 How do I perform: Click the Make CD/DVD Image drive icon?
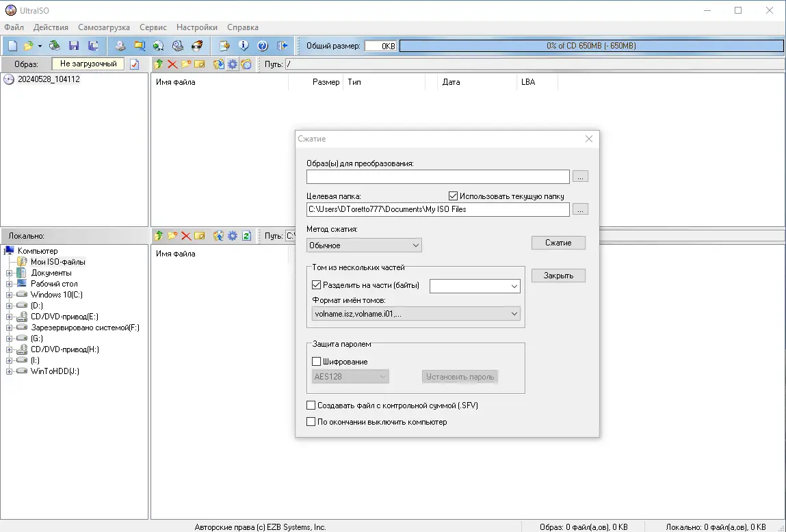tap(120, 46)
